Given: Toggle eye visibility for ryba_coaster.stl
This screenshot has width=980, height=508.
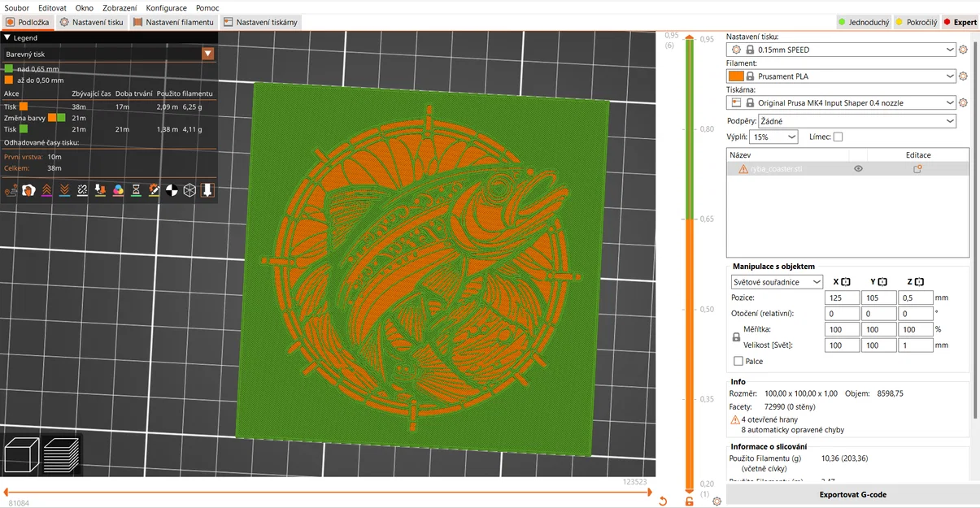Looking at the screenshot, I should pyautogui.click(x=858, y=169).
